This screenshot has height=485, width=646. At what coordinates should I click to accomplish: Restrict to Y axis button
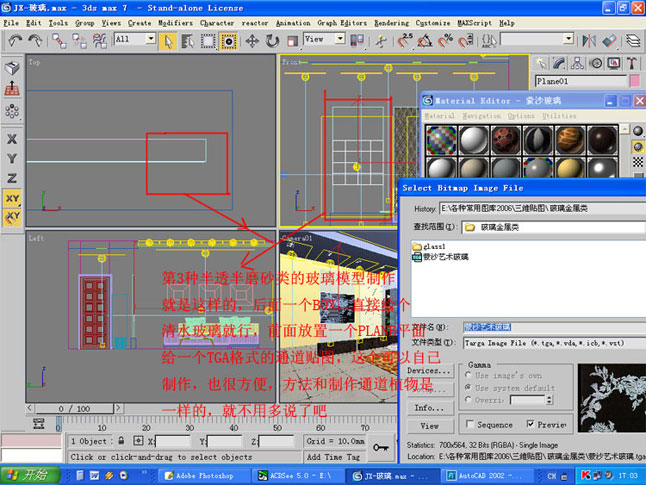point(12,159)
